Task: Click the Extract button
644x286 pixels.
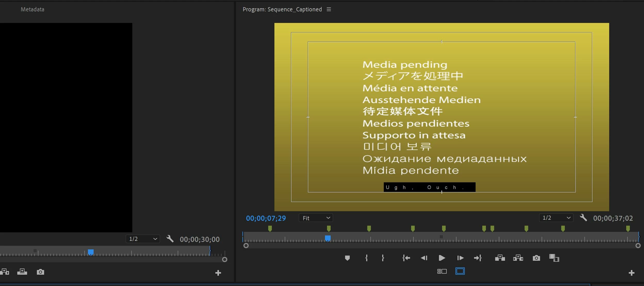Action: point(518,258)
